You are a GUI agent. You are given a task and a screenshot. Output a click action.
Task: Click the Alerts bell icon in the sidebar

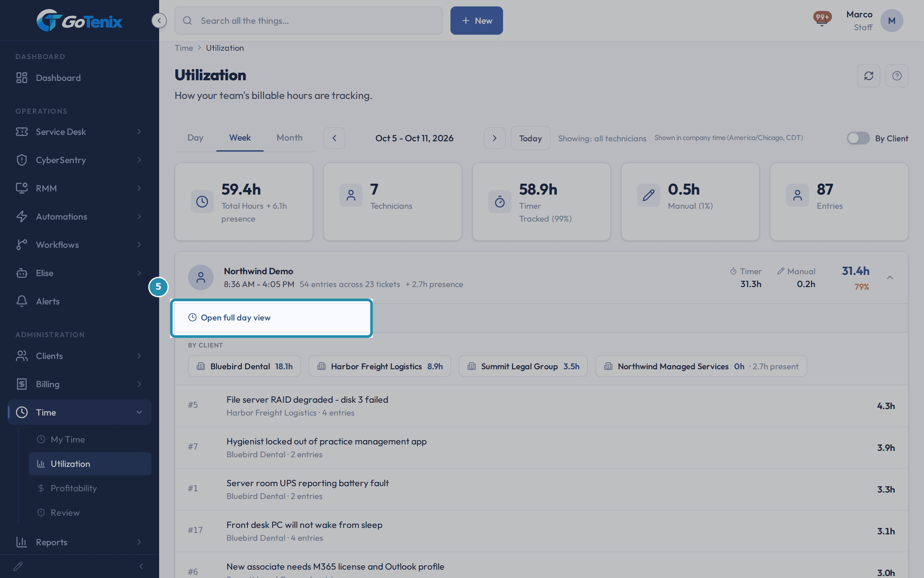tap(22, 301)
